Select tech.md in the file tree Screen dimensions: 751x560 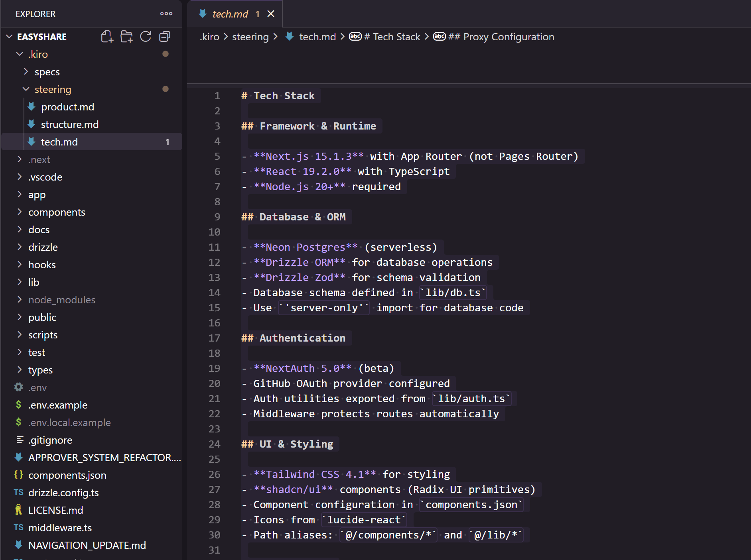point(91,142)
